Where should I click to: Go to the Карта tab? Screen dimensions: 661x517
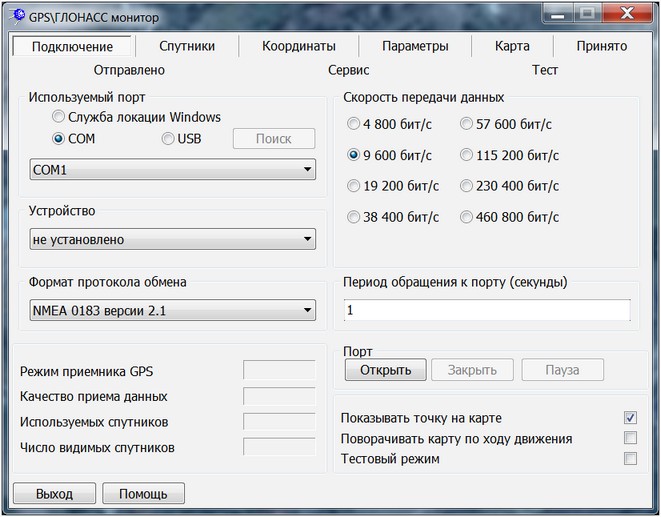[512, 46]
